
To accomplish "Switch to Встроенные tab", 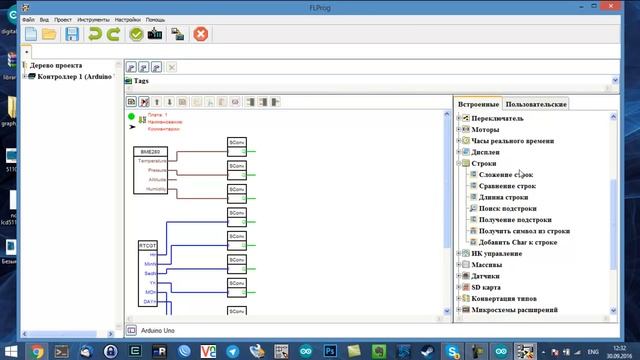I will click(x=478, y=104).
